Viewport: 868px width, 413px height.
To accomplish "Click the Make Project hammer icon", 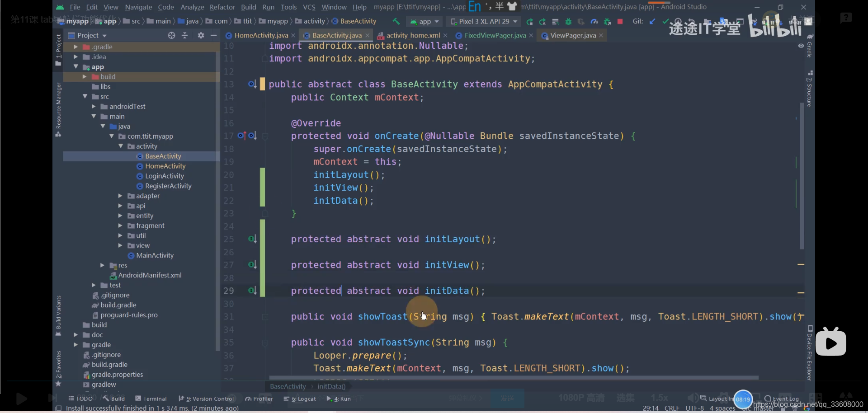I will pos(396,21).
